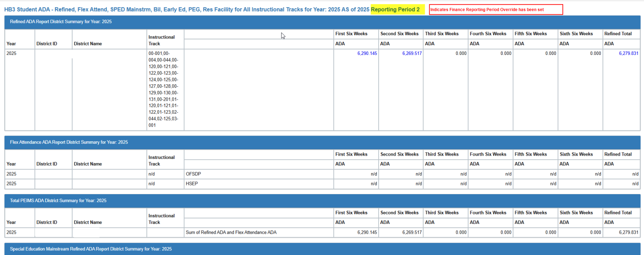Click the HB3 Student ADA report title
644x255 pixels.
[184, 8]
